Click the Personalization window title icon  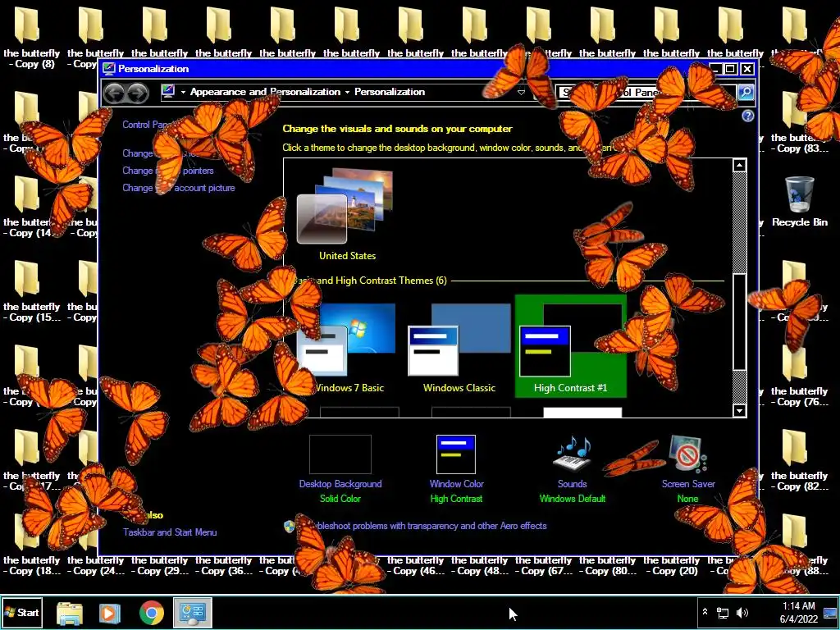[109, 69]
